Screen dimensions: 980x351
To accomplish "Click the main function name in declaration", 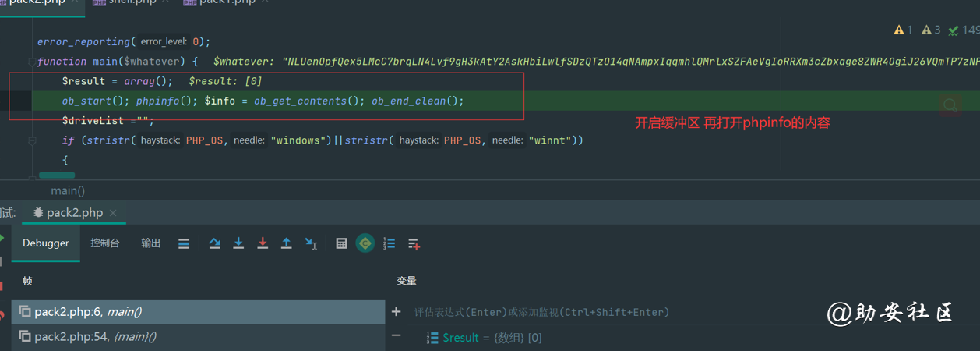I will [x=105, y=61].
